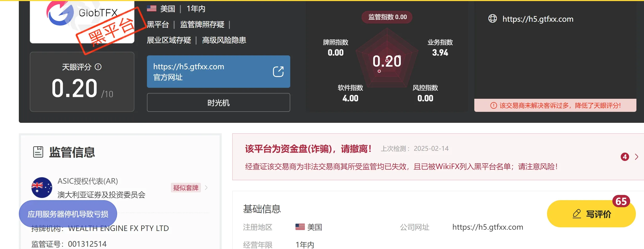Open the h5.gtfxx.com link beside the globe
644x249 pixels.
point(538,19)
